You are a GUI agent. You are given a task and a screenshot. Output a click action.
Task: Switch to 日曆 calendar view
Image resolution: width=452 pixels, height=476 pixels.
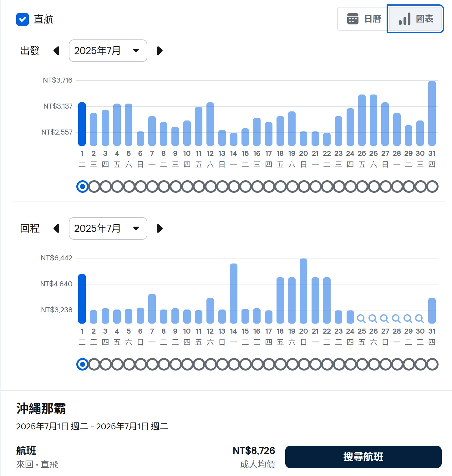tap(363, 19)
